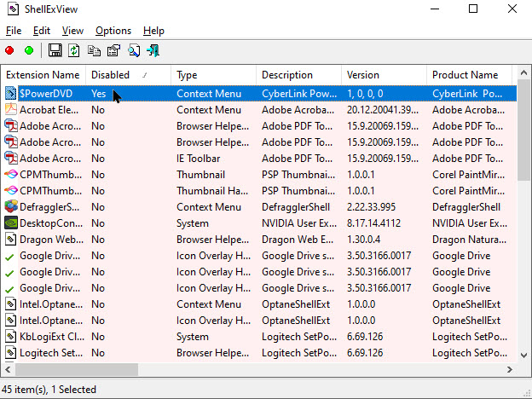
Task: Click the green Enable Selected Items icon
Action: 29,51
